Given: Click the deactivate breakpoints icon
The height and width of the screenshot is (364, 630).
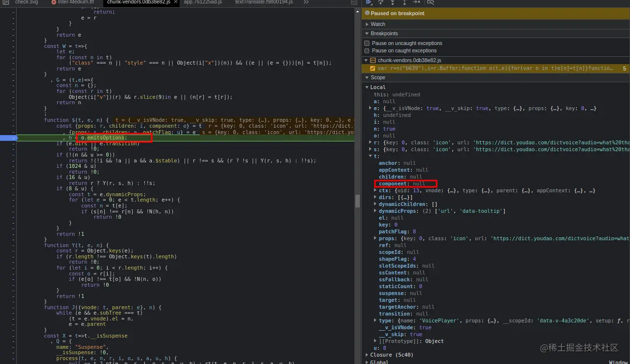Looking at the screenshot, I should tap(431, 2).
